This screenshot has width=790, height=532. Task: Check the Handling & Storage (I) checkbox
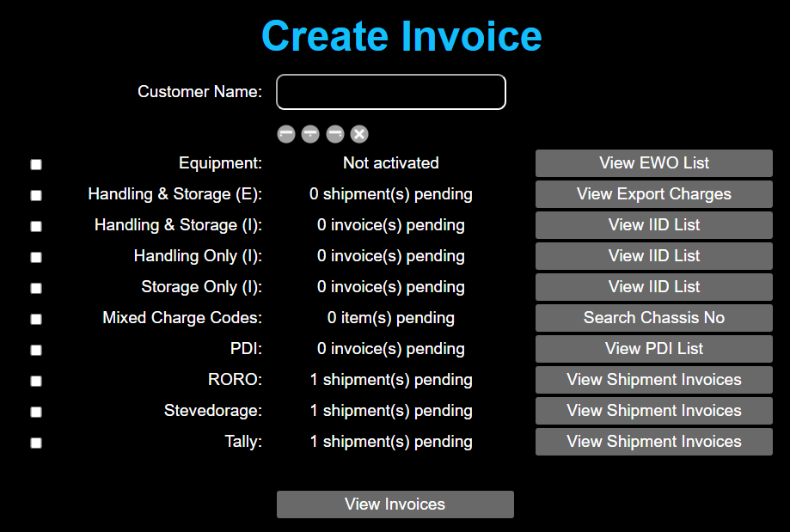[x=36, y=226]
